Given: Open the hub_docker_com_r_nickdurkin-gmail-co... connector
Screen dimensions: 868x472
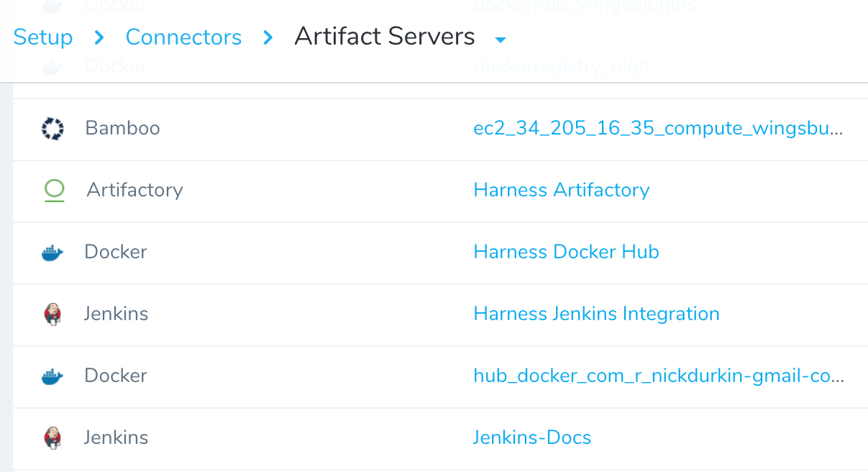Looking at the screenshot, I should click(x=658, y=376).
